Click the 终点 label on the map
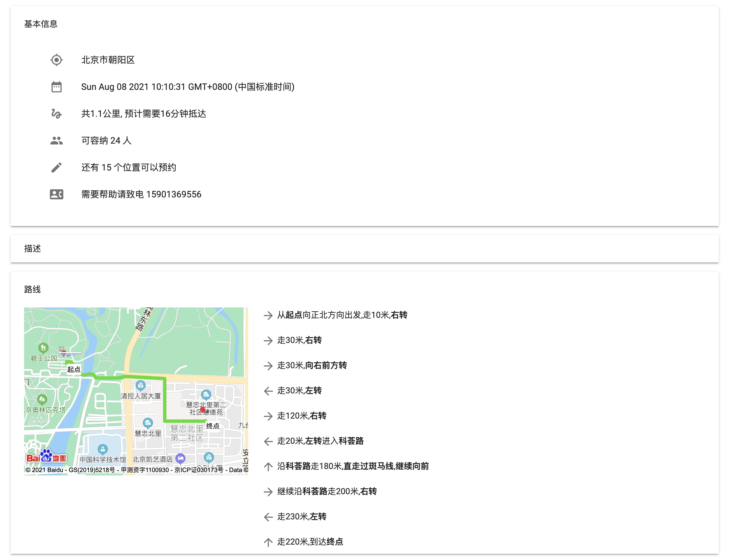735x560 pixels. pyautogui.click(x=213, y=426)
